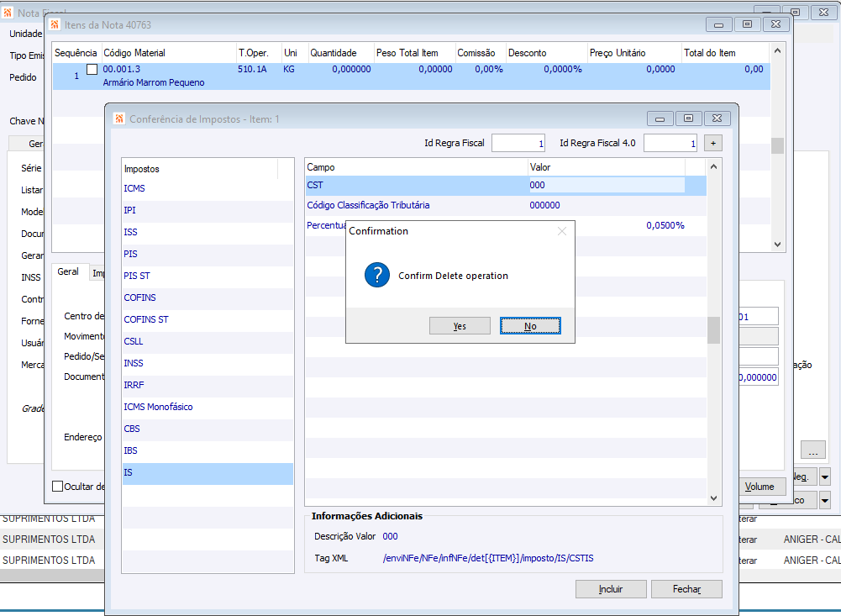The image size is (841, 616).
Task: Minimize the Itens da Nota window
Action: click(x=718, y=24)
